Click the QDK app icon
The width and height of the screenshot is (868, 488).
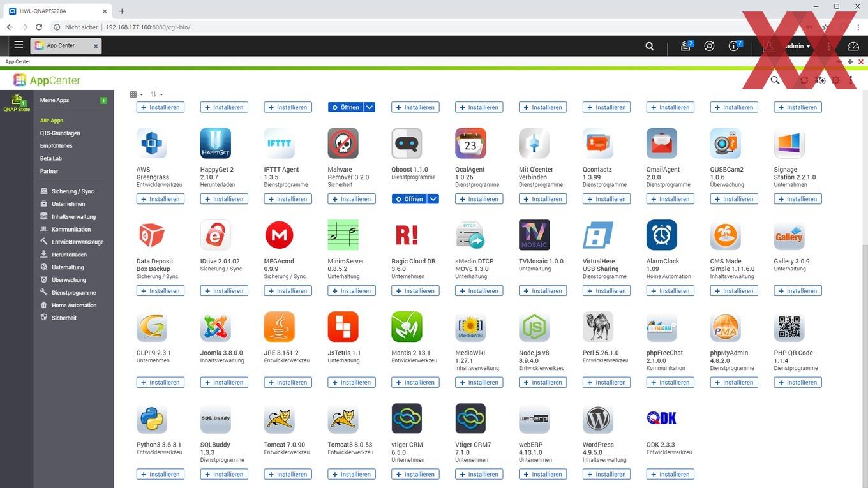662,418
